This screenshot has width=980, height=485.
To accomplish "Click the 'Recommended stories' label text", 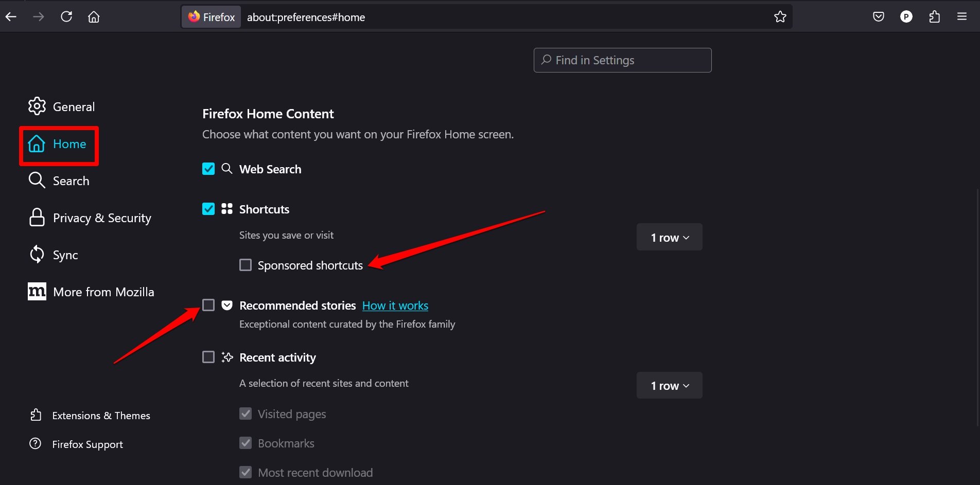I will tap(297, 306).
